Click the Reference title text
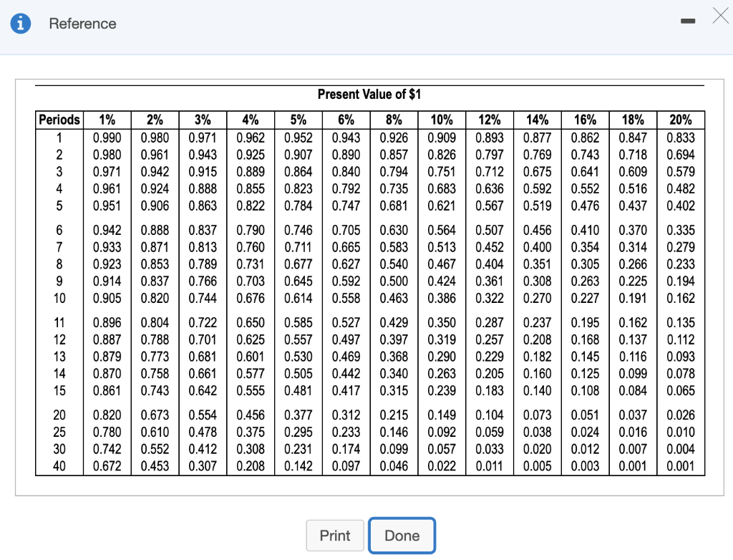The height and width of the screenshot is (560, 733). (x=82, y=24)
